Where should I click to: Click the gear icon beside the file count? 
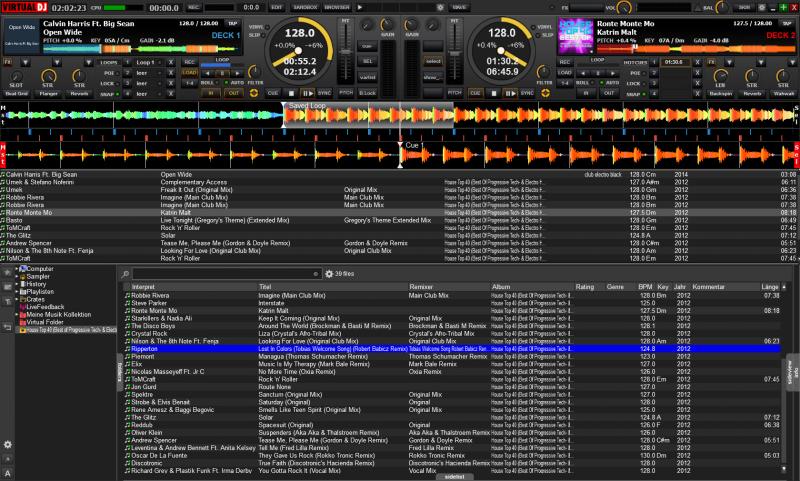pos(329,273)
